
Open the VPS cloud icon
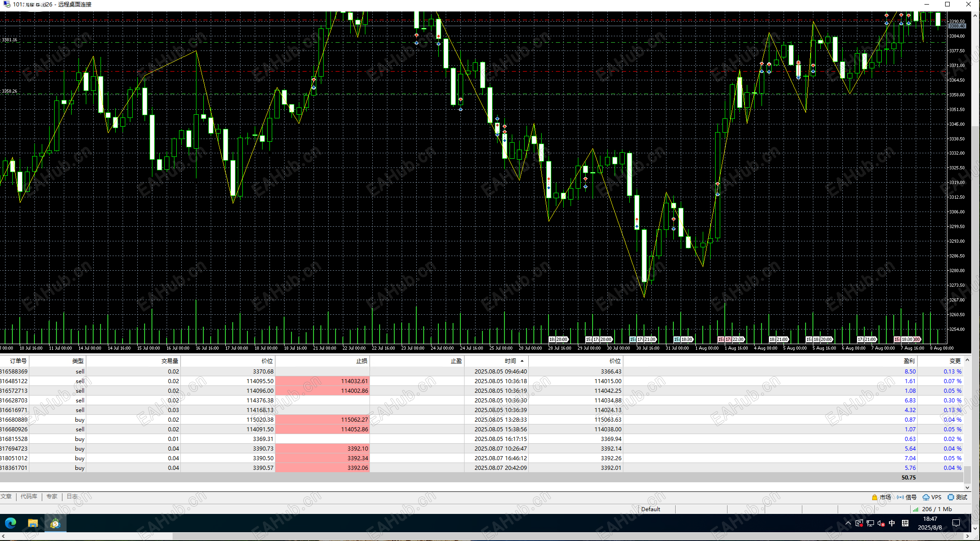coord(926,497)
